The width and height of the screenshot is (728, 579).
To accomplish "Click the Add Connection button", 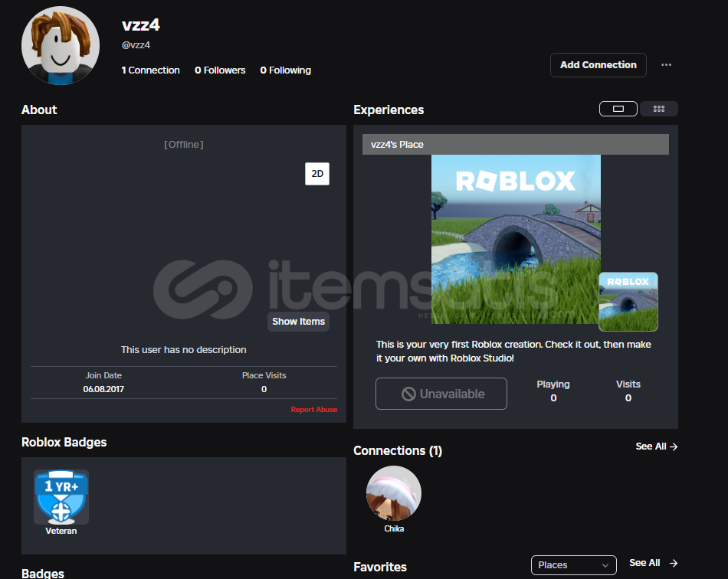I will point(598,65).
